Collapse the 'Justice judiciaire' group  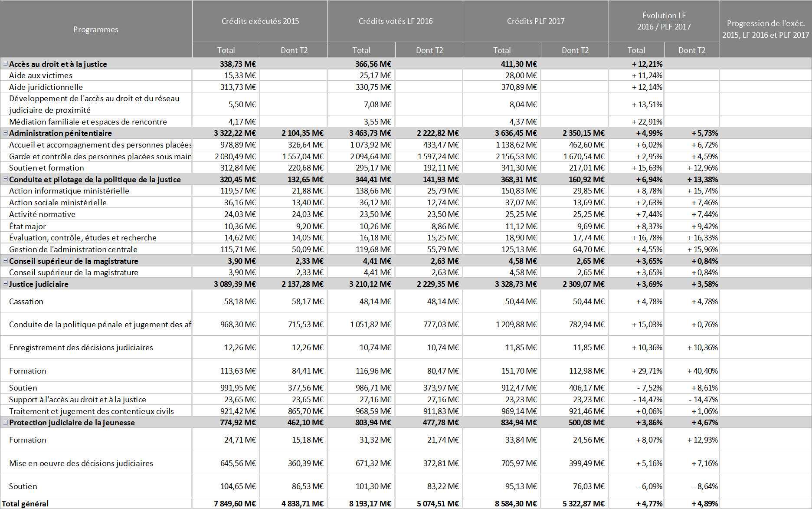[5, 284]
